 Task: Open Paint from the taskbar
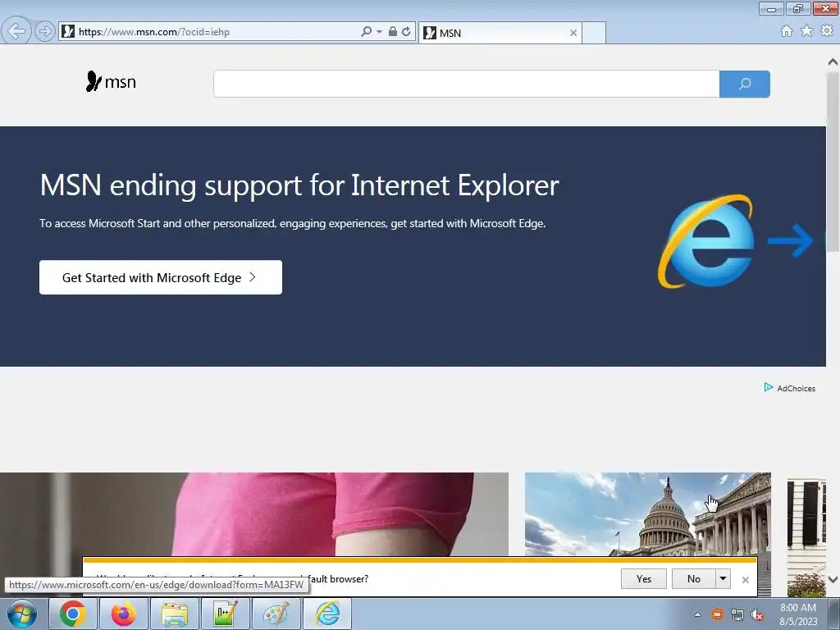[276, 614]
